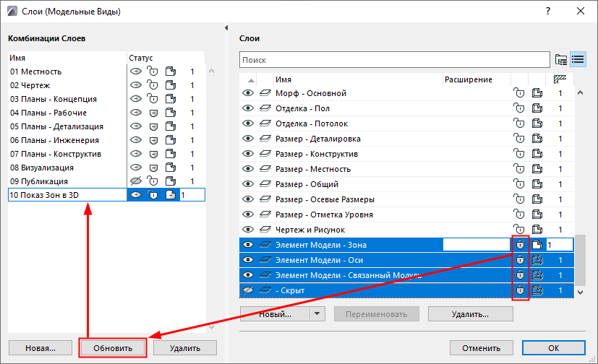The height and width of the screenshot is (364, 598).
Task: Toggle lock icon for Элемент Модели - Оси
Action: (x=520, y=260)
